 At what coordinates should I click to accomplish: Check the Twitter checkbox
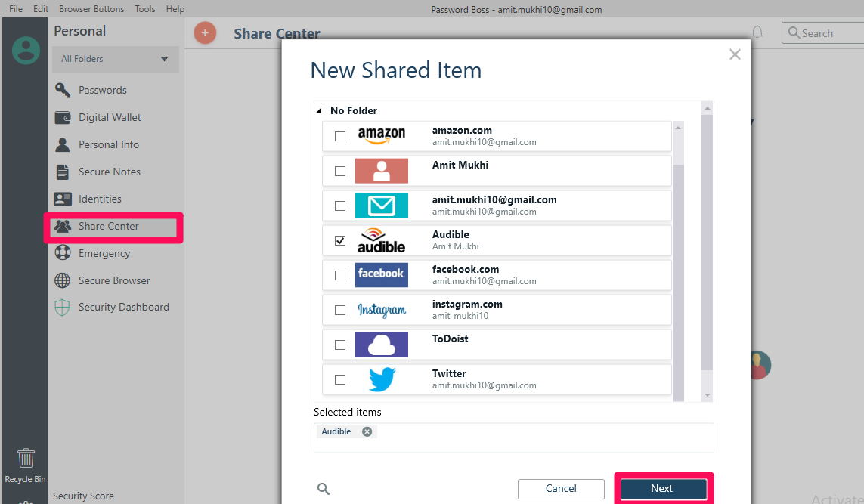coord(340,379)
